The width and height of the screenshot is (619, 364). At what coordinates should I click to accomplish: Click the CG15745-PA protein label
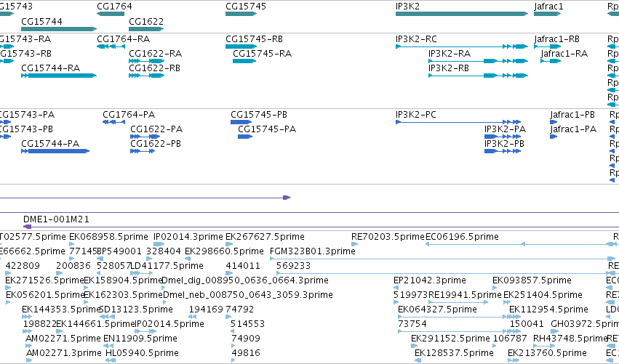coord(267,129)
